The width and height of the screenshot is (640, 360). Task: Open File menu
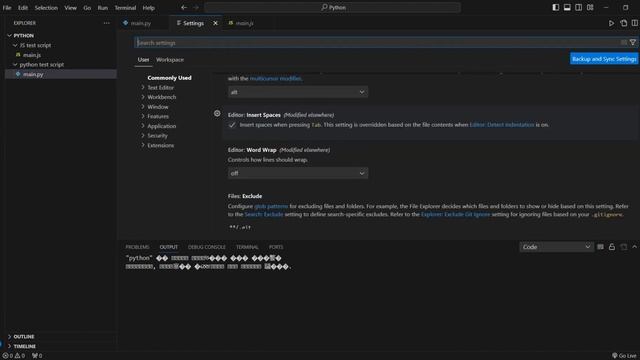[7, 7]
